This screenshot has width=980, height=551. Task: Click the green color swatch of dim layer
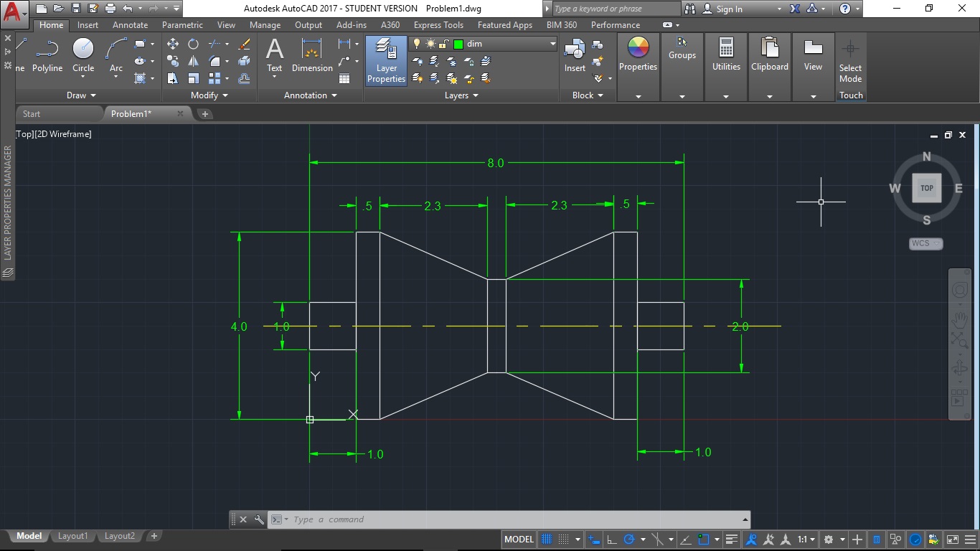[x=457, y=43]
